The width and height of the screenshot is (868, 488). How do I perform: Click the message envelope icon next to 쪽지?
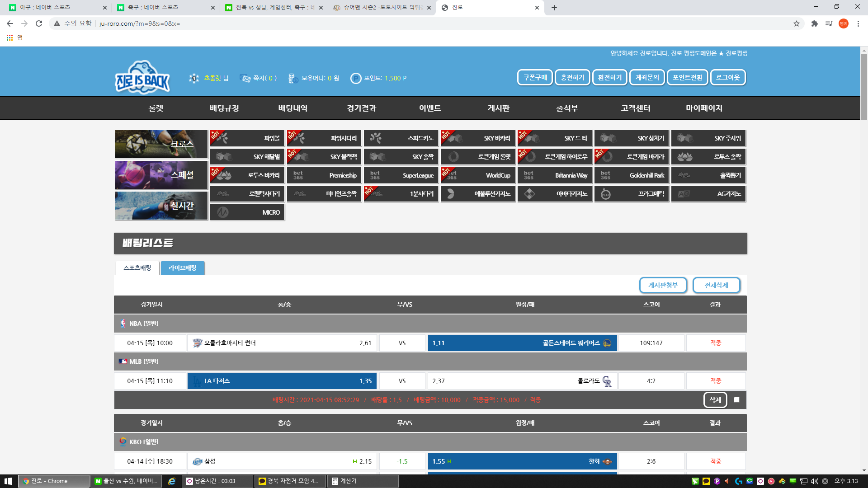pos(245,78)
